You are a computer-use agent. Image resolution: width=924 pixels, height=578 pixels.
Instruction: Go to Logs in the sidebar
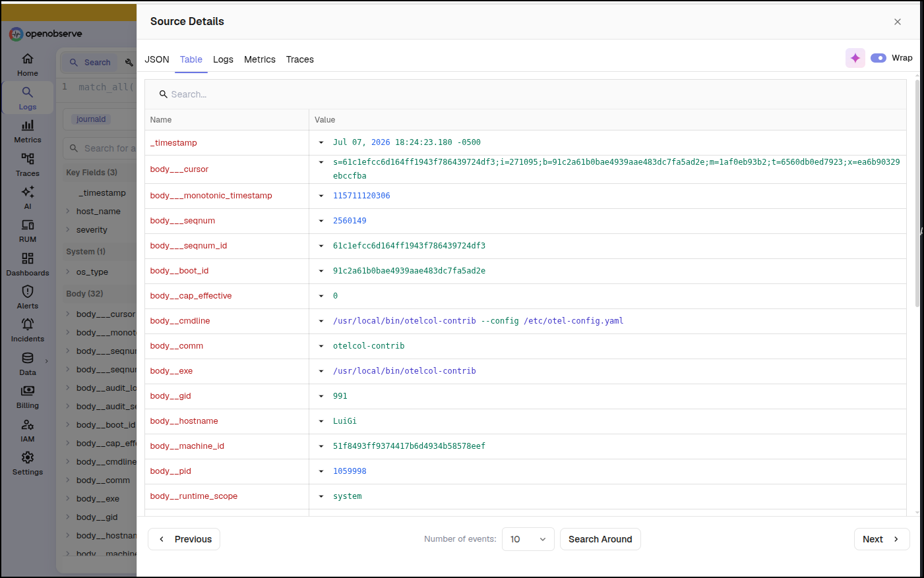(28, 98)
